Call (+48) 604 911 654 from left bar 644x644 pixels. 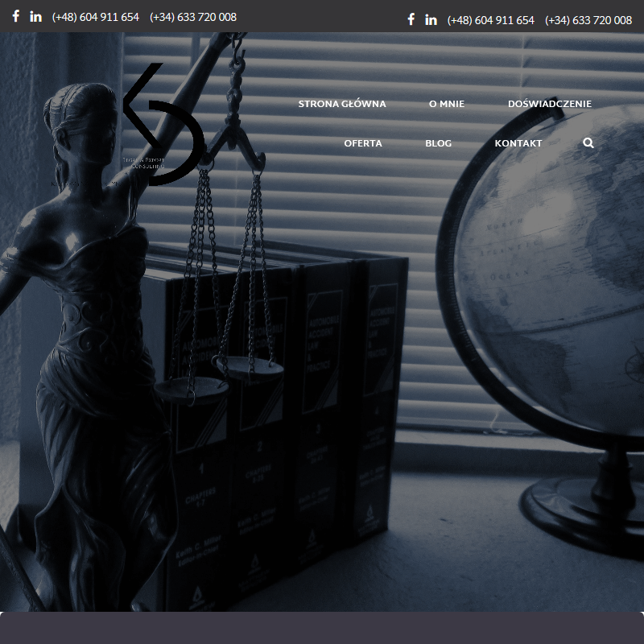point(96,17)
